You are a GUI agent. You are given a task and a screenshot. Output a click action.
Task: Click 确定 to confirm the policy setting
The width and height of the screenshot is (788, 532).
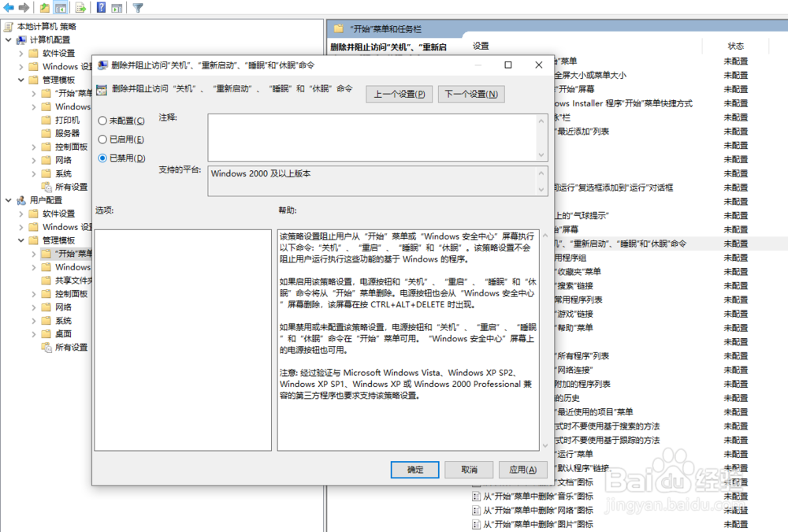coord(414,470)
